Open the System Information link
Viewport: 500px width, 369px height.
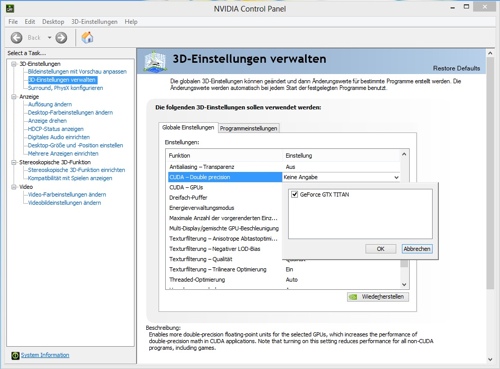45,355
